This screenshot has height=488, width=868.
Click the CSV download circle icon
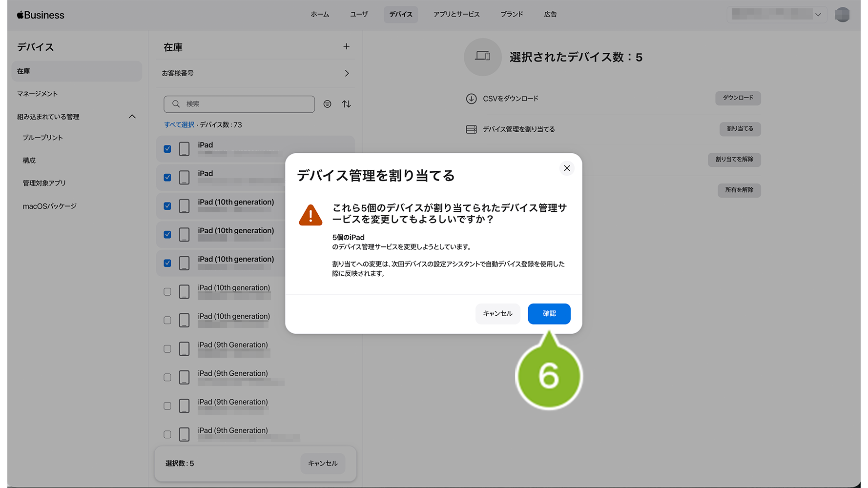click(471, 99)
